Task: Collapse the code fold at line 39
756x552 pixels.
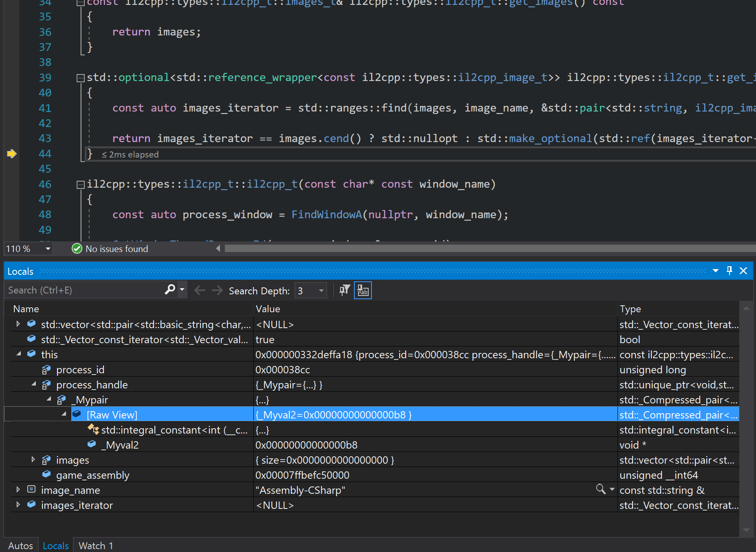Action: (x=81, y=78)
